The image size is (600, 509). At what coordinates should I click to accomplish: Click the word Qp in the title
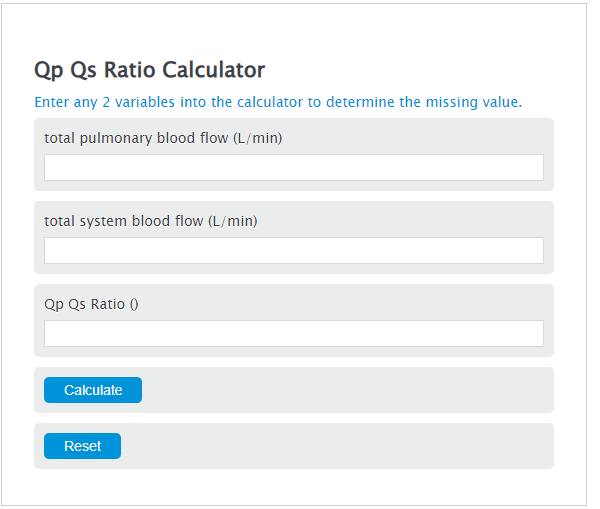pos(48,70)
